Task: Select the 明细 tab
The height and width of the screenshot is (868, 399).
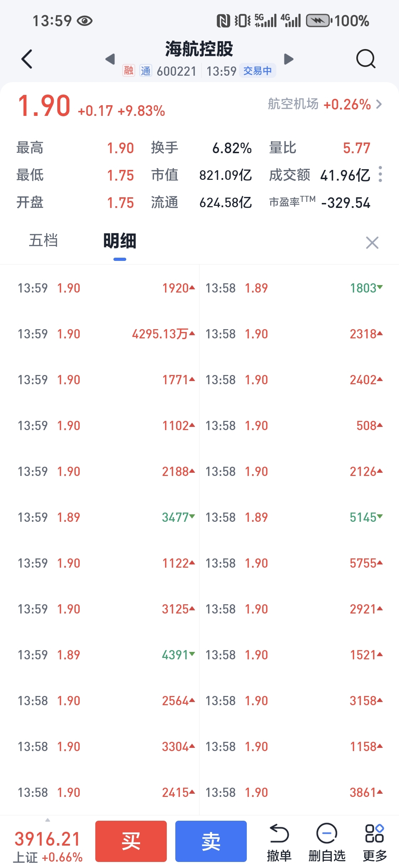Action: 120,241
